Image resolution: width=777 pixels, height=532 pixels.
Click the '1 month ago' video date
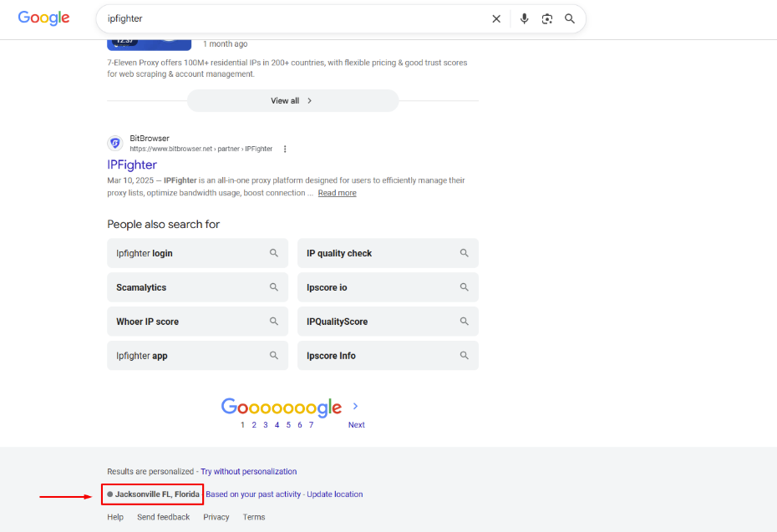point(225,44)
